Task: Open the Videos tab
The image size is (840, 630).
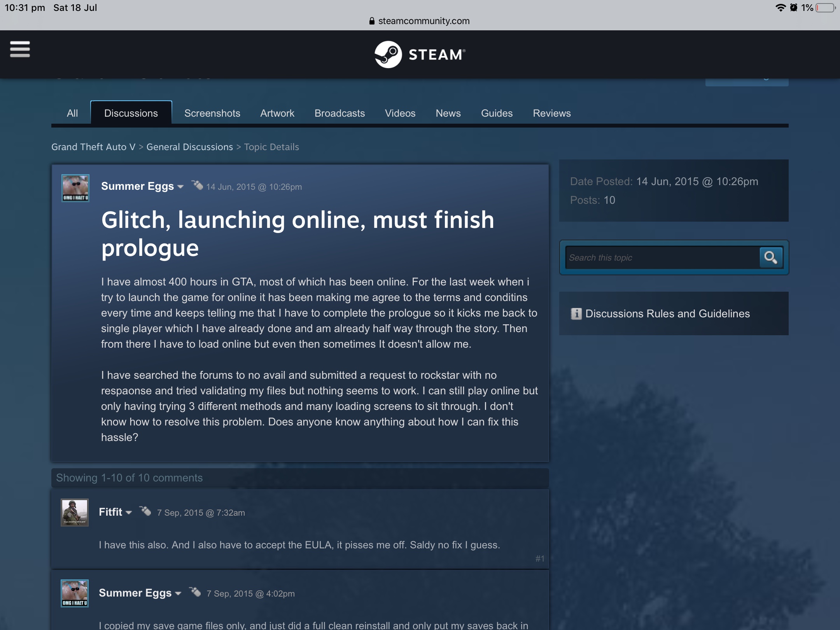Action: tap(400, 113)
